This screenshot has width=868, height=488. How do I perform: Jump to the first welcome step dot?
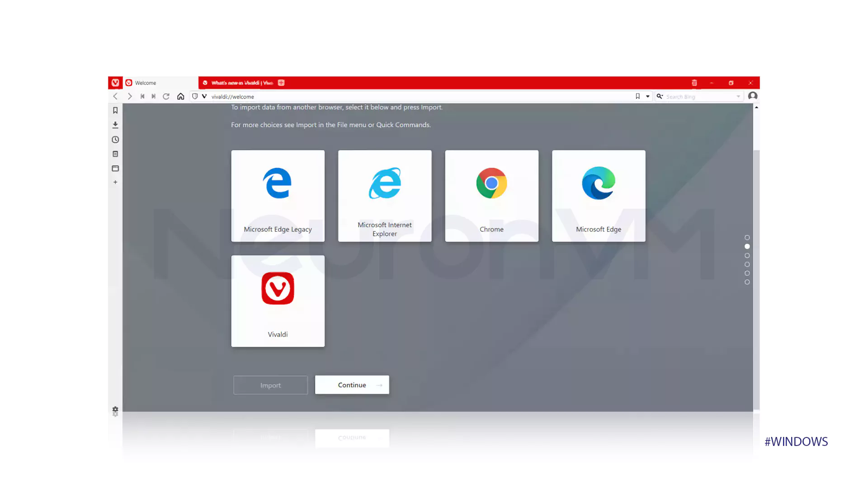(x=747, y=238)
